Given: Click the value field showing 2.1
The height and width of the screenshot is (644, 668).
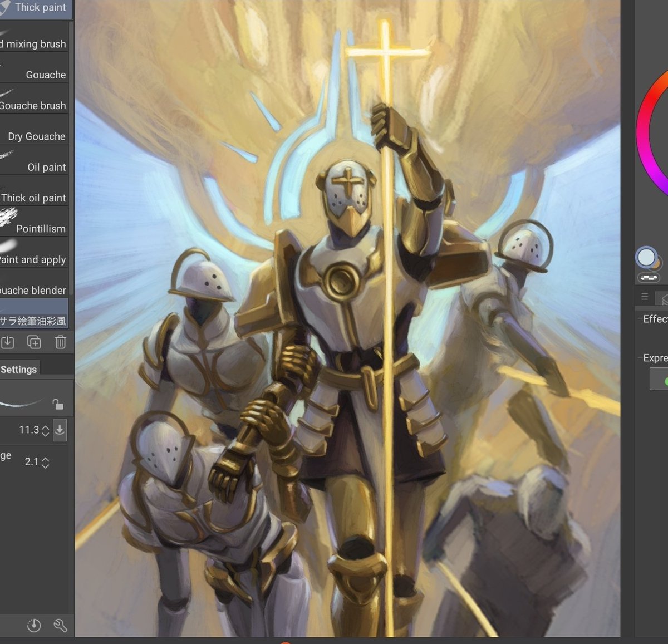Looking at the screenshot, I should tap(32, 461).
